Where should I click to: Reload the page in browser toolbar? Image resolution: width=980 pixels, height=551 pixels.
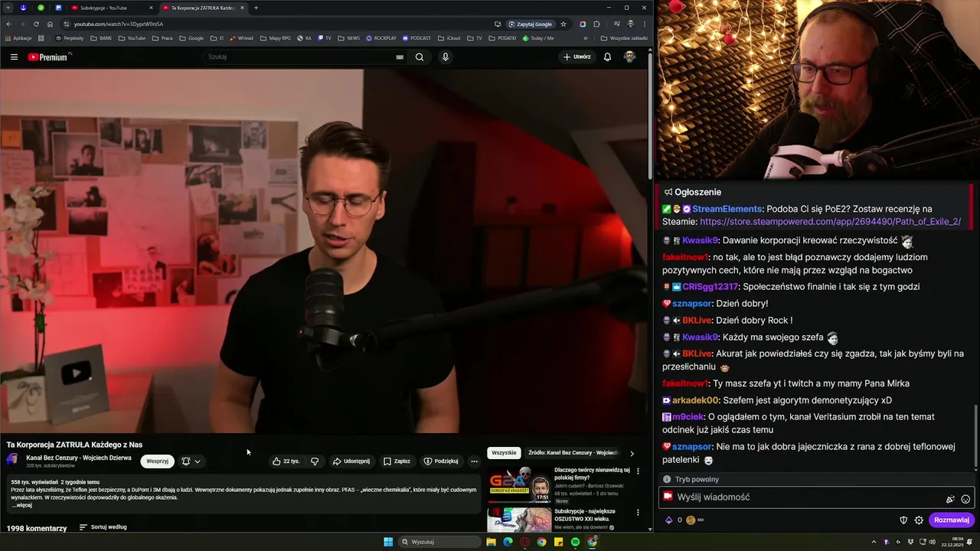35,24
